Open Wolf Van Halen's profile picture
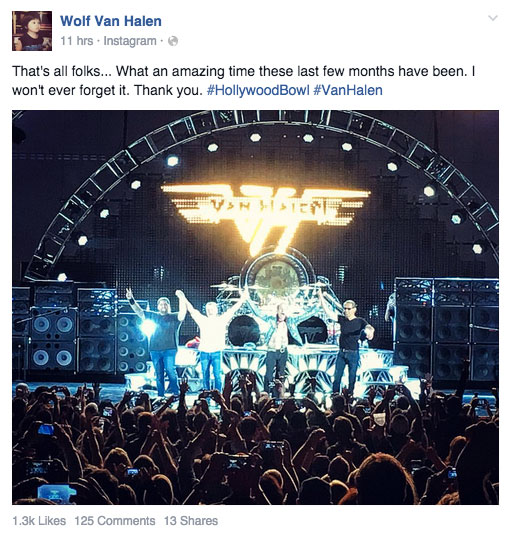The height and width of the screenshot is (536, 509). click(x=32, y=31)
